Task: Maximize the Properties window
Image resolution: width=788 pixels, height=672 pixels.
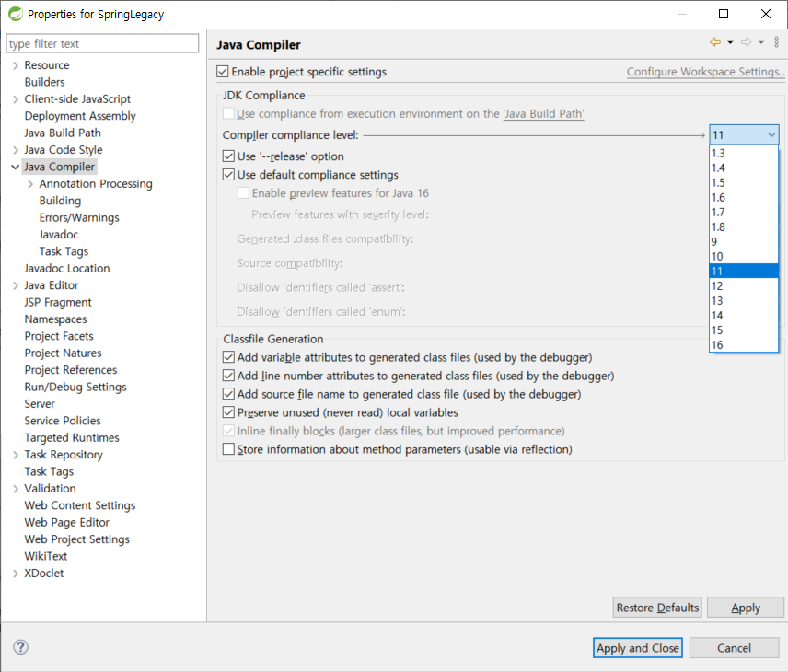Action: tap(724, 14)
